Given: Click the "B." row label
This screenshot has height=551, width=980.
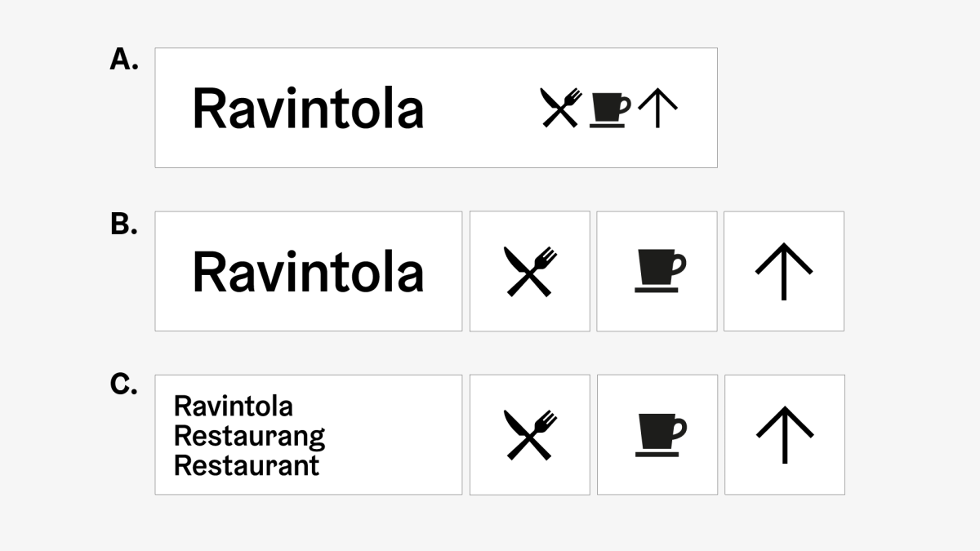Looking at the screenshot, I should (124, 224).
